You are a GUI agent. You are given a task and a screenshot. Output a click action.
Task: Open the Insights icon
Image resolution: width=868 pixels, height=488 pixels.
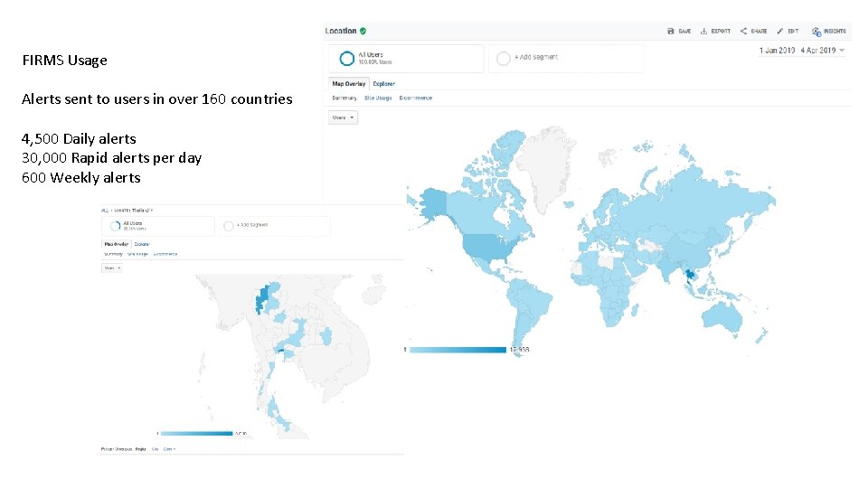(x=816, y=31)
